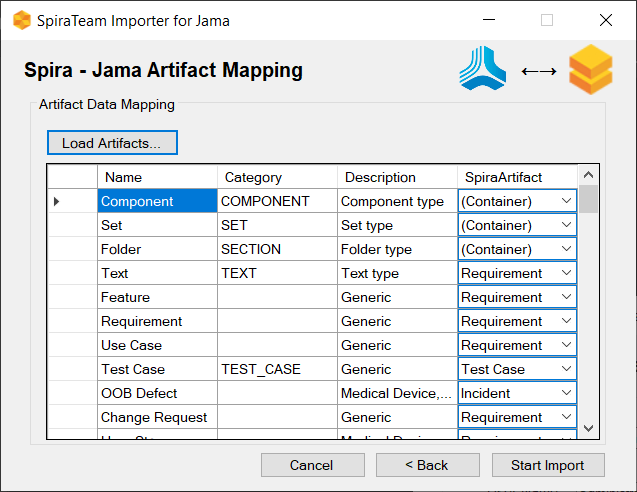Click the SpiraArtifact column header

[x=517, y=177]
